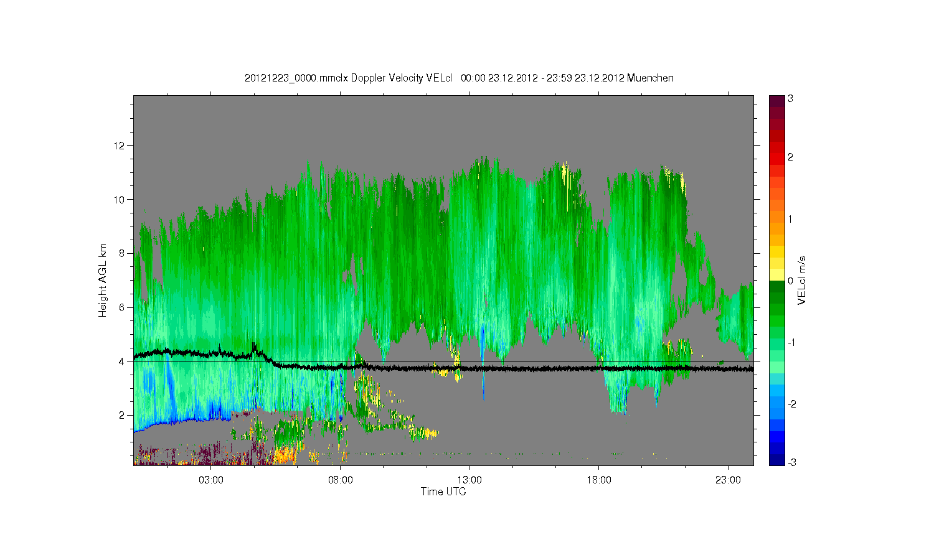Click the 'VELcl m/s' colorbar label
Viewport: 934px width, 560px height.
(x=802, y=280)
